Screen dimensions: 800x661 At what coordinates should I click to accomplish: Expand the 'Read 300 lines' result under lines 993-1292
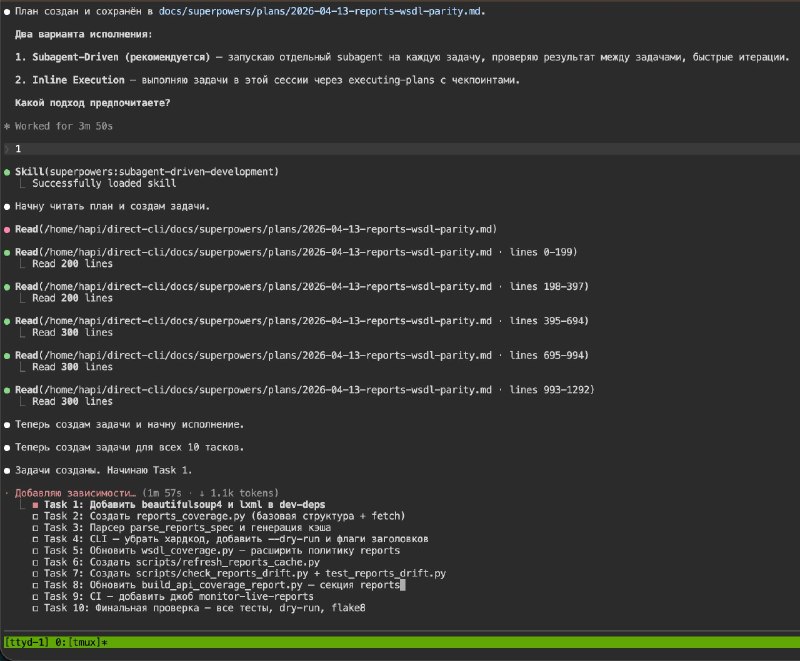pos(72,401)
